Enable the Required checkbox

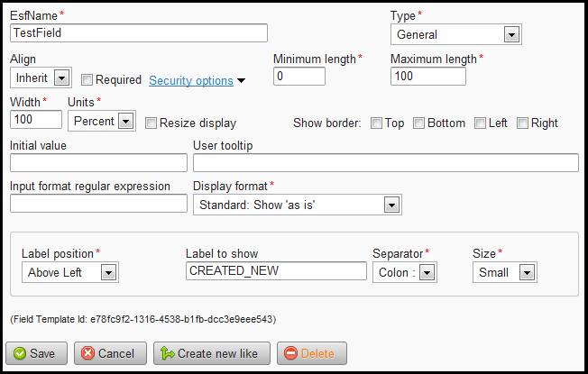(x=87, y=79)
